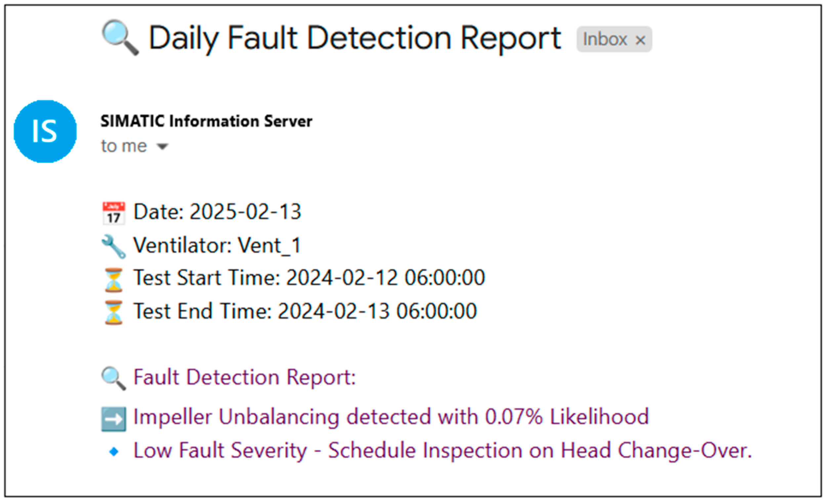
Task: Click the Ventilator: Vent_1 text
Action: [217, 245]
